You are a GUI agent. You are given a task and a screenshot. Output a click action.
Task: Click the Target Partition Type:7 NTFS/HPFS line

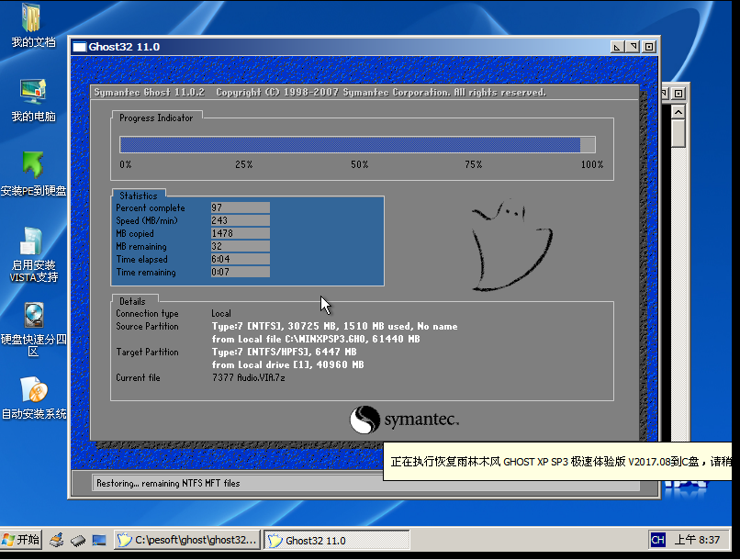(284, 352)
